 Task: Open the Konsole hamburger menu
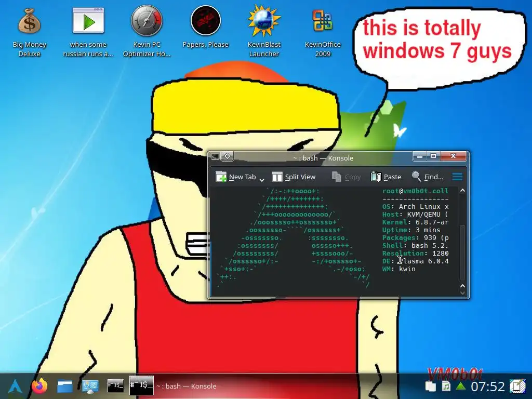pyautogui.click(x=457, y=177)
